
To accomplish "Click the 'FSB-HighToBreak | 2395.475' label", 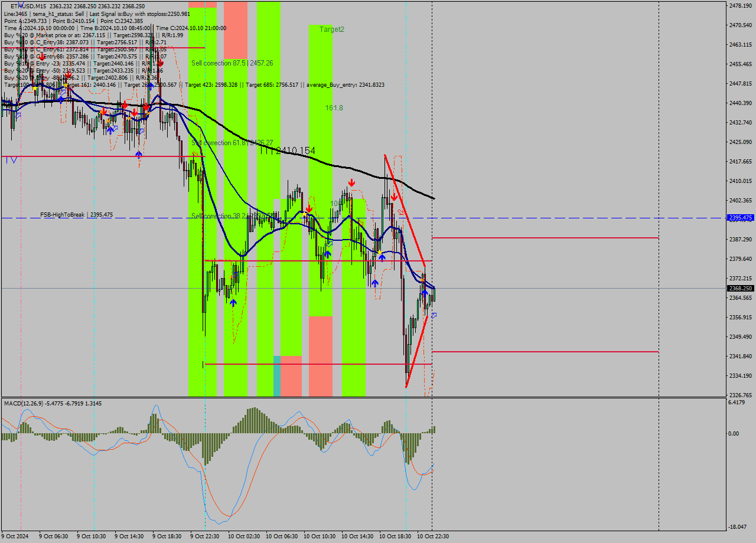I will 76,215.
